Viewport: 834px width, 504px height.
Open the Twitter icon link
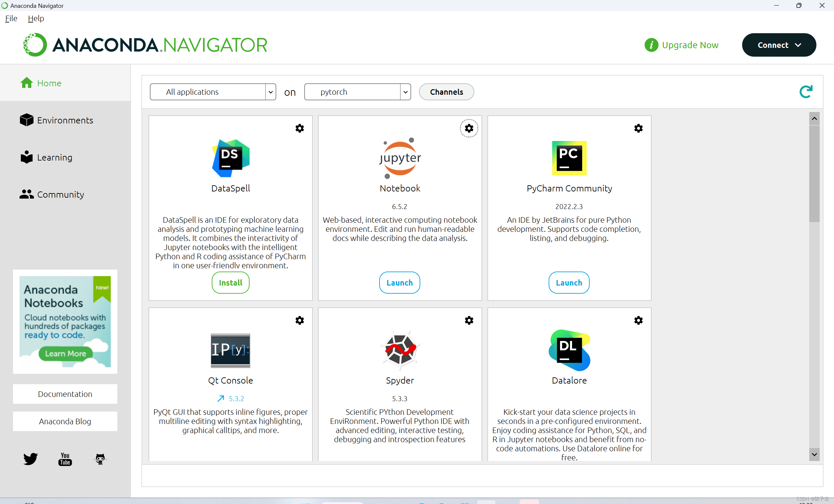pos(31,459)
